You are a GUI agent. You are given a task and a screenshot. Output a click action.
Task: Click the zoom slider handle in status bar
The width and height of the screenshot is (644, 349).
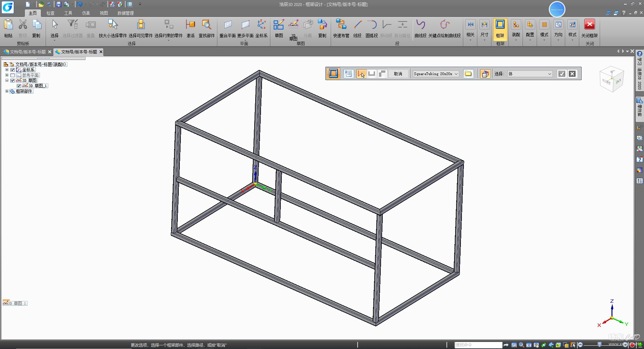click(x=599, y=345)
